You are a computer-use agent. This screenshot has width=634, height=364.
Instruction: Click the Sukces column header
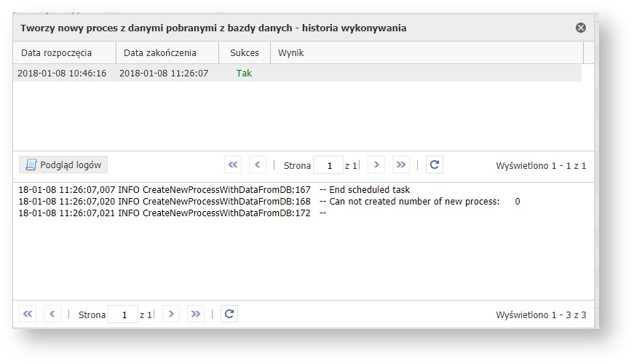point(244,52)
